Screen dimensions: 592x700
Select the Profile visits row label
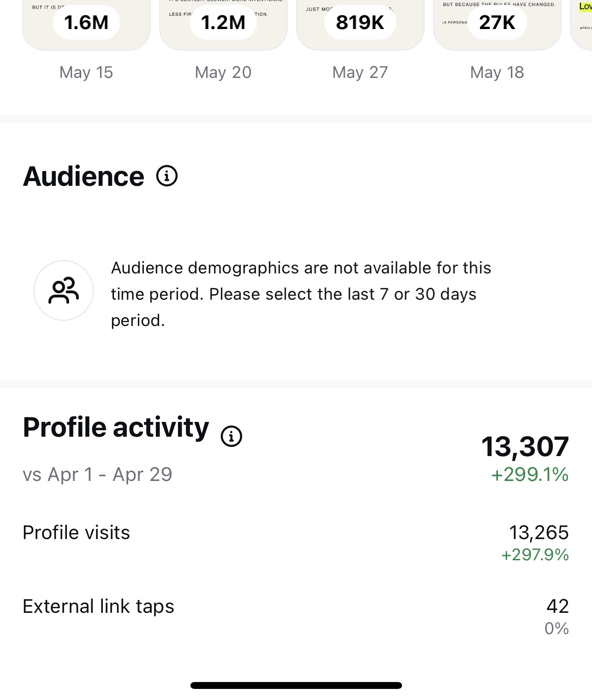click(x=77, y=533)
